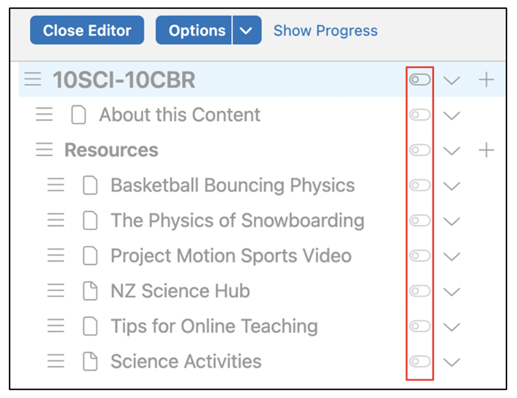The image size is (517, 398).
Task: Click page icon for Basketball Bouncing Physics
Action: point(90,185)
